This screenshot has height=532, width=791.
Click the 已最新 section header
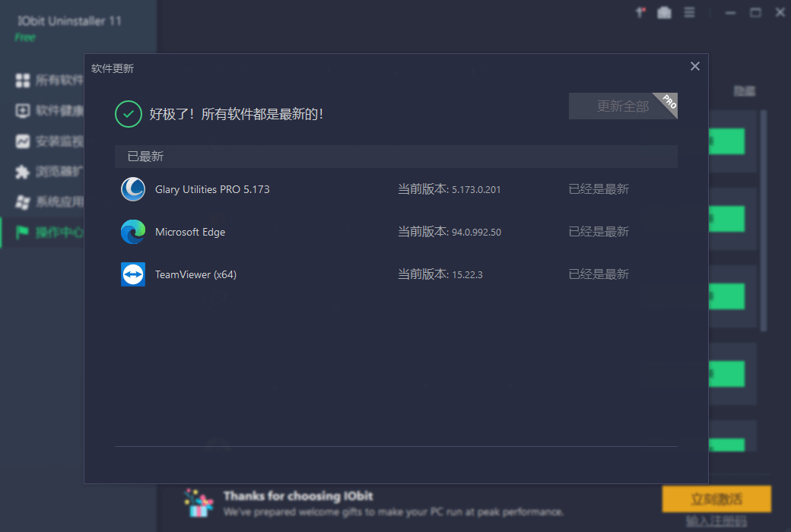(396, 157)
